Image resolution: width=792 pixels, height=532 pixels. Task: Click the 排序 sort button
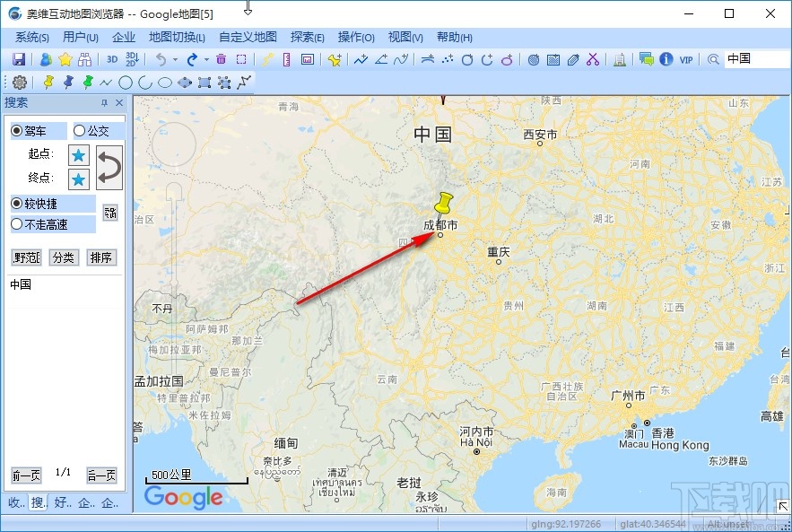(100, 257)
